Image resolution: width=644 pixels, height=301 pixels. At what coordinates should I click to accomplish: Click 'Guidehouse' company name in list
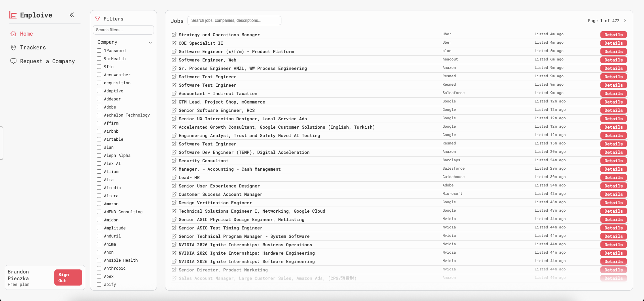(x=453, y=177)
